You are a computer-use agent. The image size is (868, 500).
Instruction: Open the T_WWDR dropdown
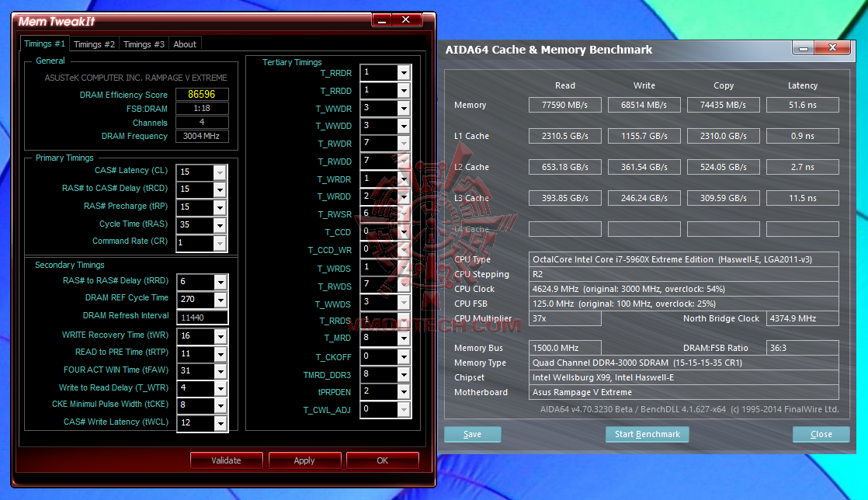[404, 108]
